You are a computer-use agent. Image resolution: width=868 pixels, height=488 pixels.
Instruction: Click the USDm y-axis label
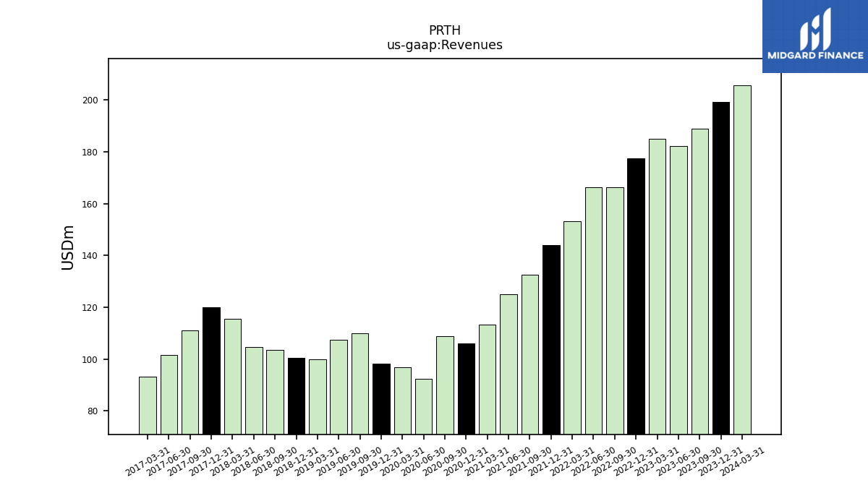[x=68, y=247]
